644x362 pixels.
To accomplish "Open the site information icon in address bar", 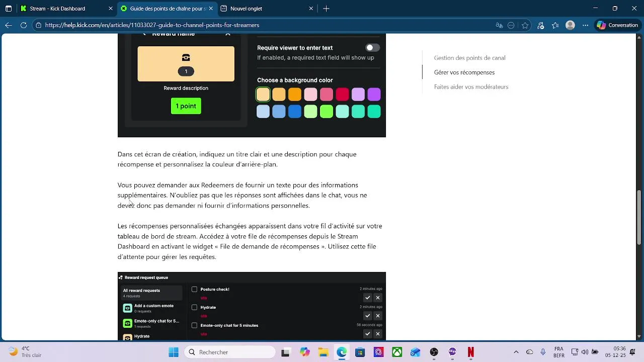I will tap(38, 25).
